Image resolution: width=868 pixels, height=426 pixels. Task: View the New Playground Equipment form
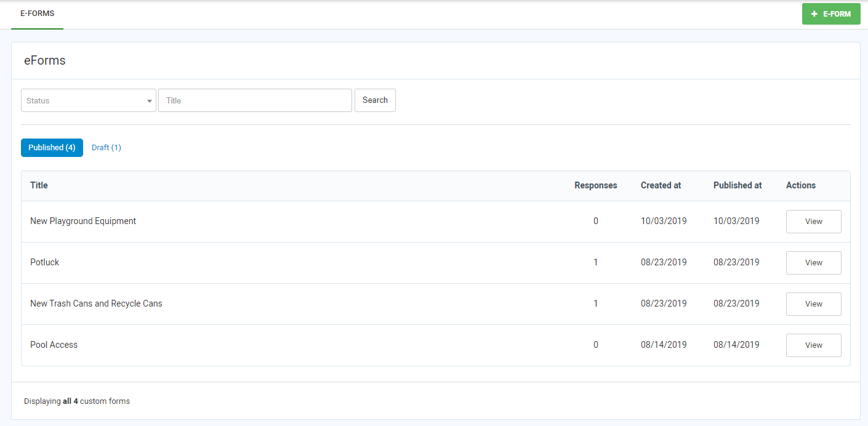(x=813, y=221)
